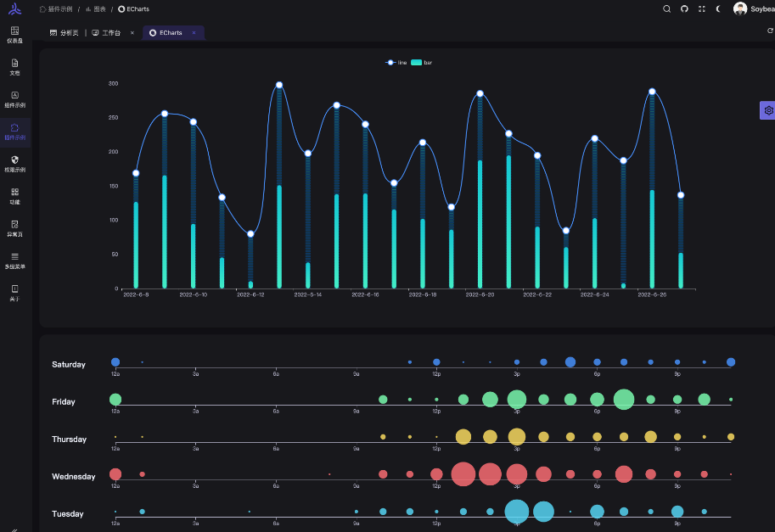
Task: Open the 权限示例 shield sidebar item
Action: (x=14, y=164)
